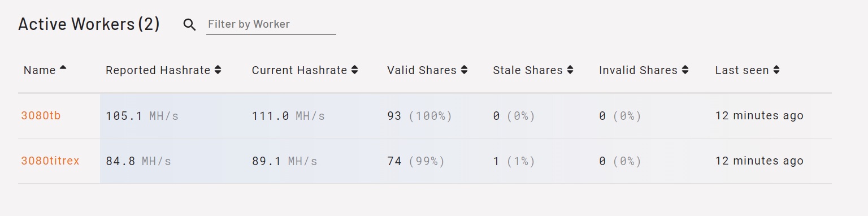This screenshot has width=868, height=216.
Task: Sort table by Name column header
Action: (x=40, y=70)
